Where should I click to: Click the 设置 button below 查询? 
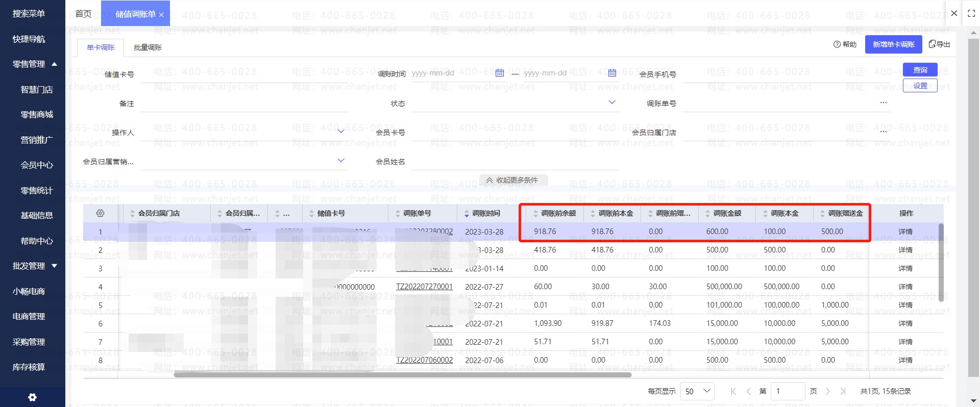920,86
